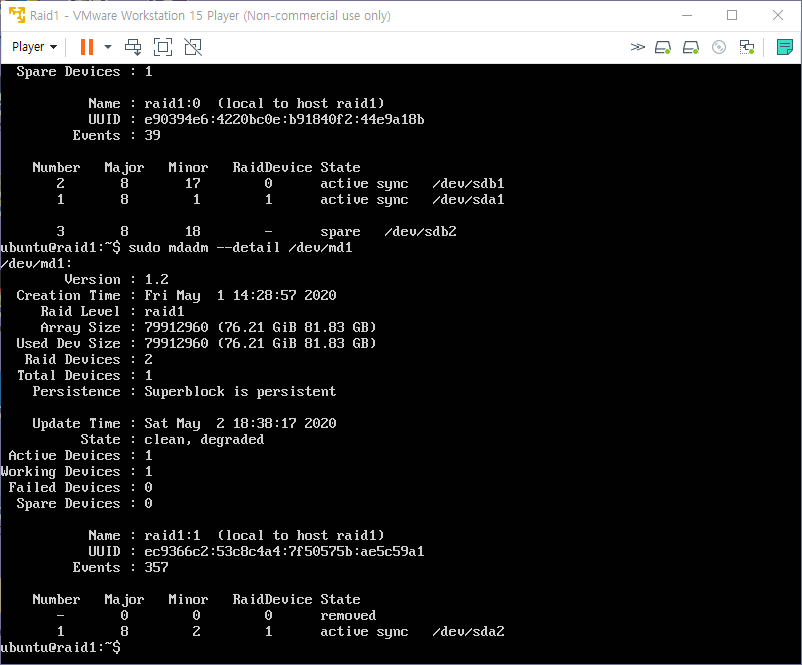Open the Player menu

pyautogui.click(x=34, y=47)
